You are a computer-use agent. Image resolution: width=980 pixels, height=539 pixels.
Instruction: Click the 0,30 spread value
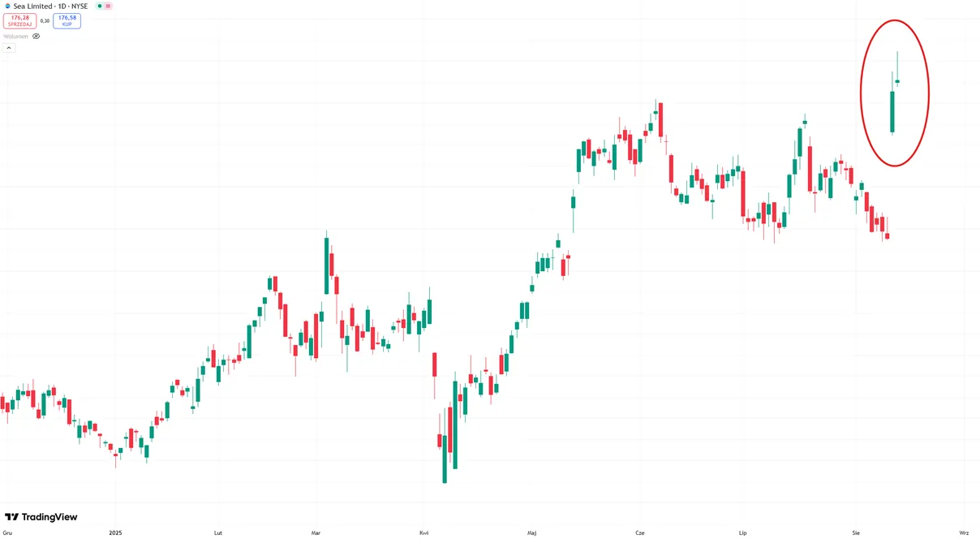click(x=45, y=21)
